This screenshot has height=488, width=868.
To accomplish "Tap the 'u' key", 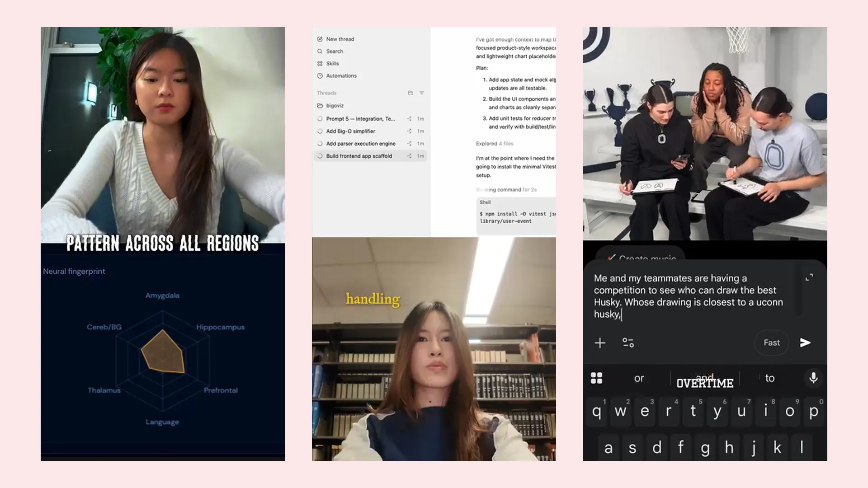I will click(x=741, y=412).
